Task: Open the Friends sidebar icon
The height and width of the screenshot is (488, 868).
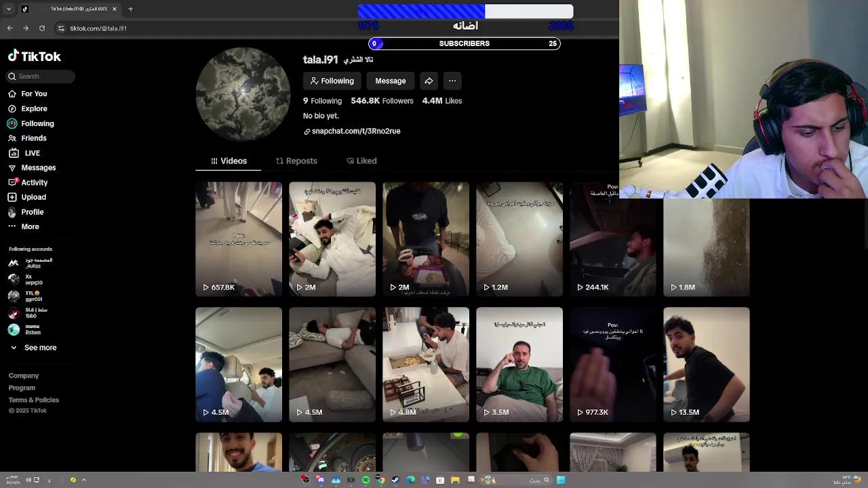Action: (x=12, y=138)
